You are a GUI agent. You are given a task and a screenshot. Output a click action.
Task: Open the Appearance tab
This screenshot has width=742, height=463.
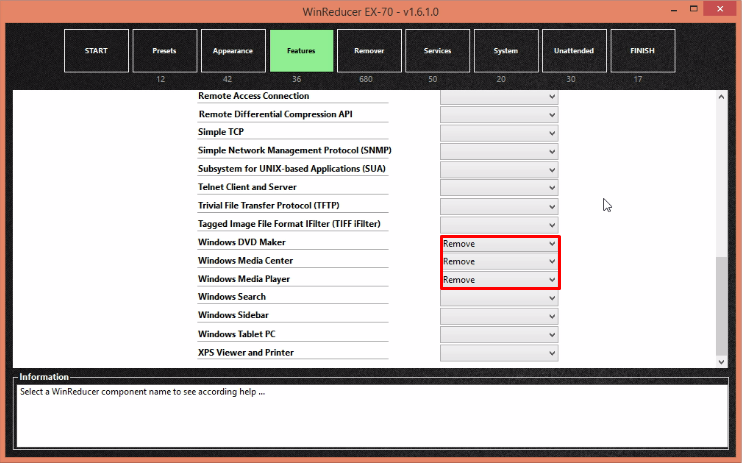click(233, 51)
